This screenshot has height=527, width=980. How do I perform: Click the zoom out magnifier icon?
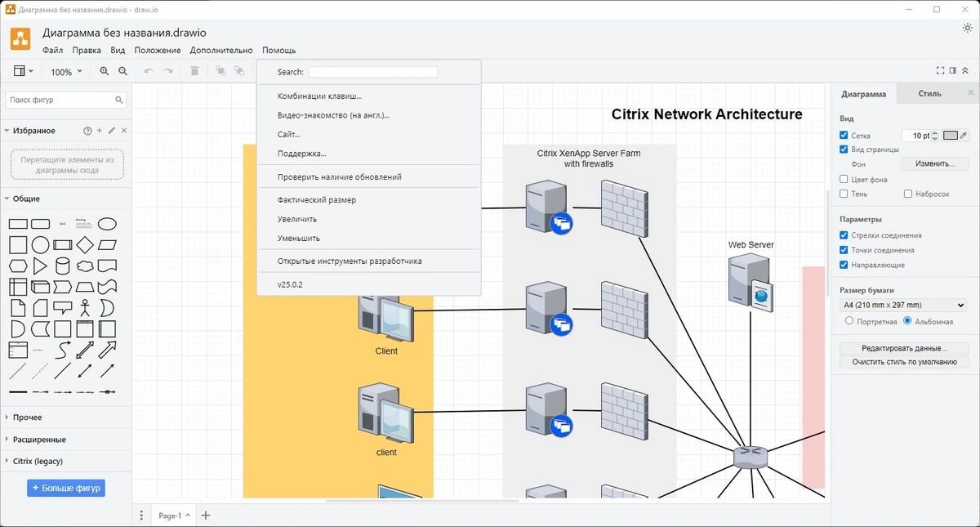coord(123,72)
